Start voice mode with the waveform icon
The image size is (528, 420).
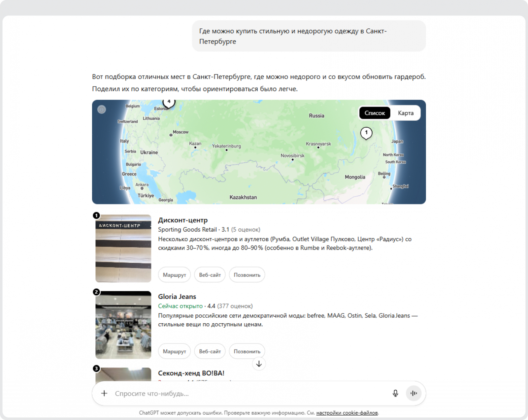coord(414,393)
